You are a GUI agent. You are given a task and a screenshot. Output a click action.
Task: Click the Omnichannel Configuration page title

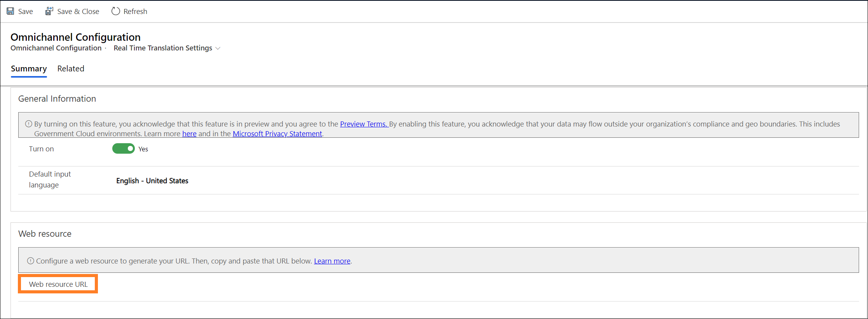point(75,37)
